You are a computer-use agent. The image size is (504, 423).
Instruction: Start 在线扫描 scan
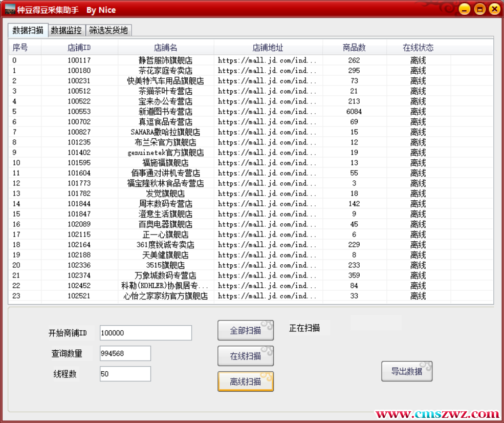pos(246,356)
